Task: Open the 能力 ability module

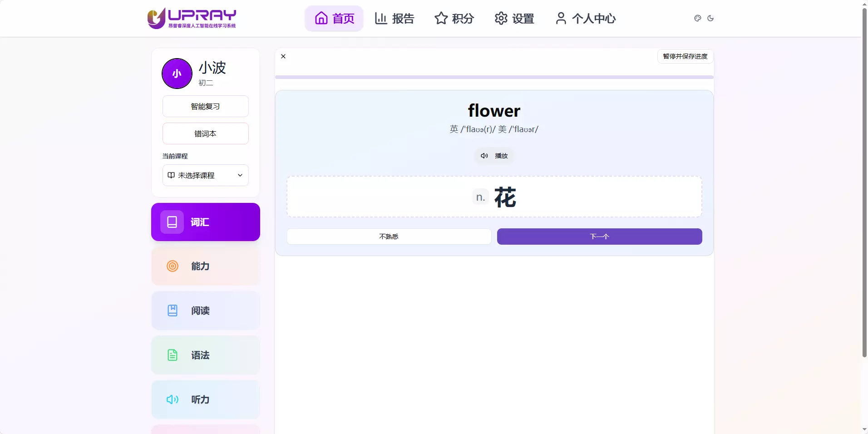Action: coord(205,266)
